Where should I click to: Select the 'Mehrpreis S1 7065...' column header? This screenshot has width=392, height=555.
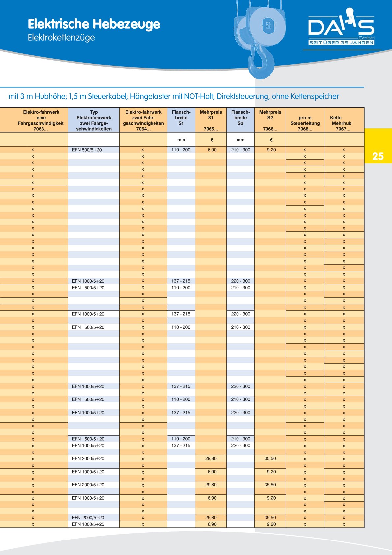pyautogui.click(x=211, y=120)
